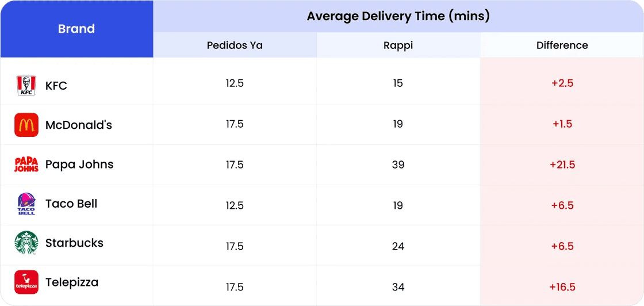The image size is (644, 306).
Task: Select Papa Johns +21.5 difference value
Action: coord(562,165)
